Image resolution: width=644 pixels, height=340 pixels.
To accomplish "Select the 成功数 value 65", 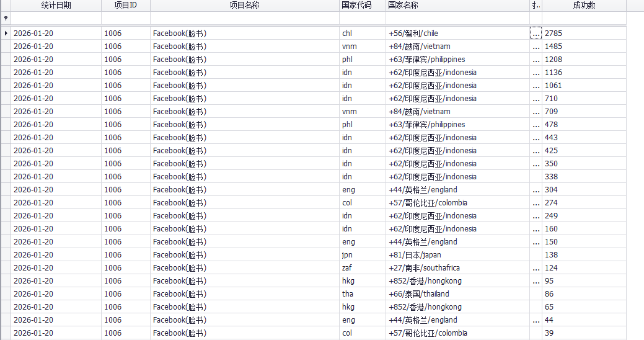I will [584, 306].
